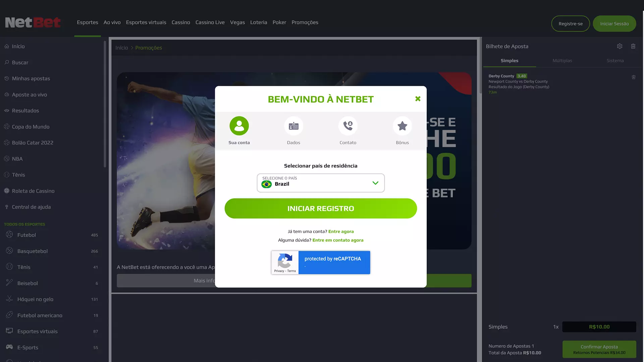Image resolution: width=644 pixels, height=362 pixels.
Task: Click the Roleta de Cassino icon
Action: click(7, 191)
